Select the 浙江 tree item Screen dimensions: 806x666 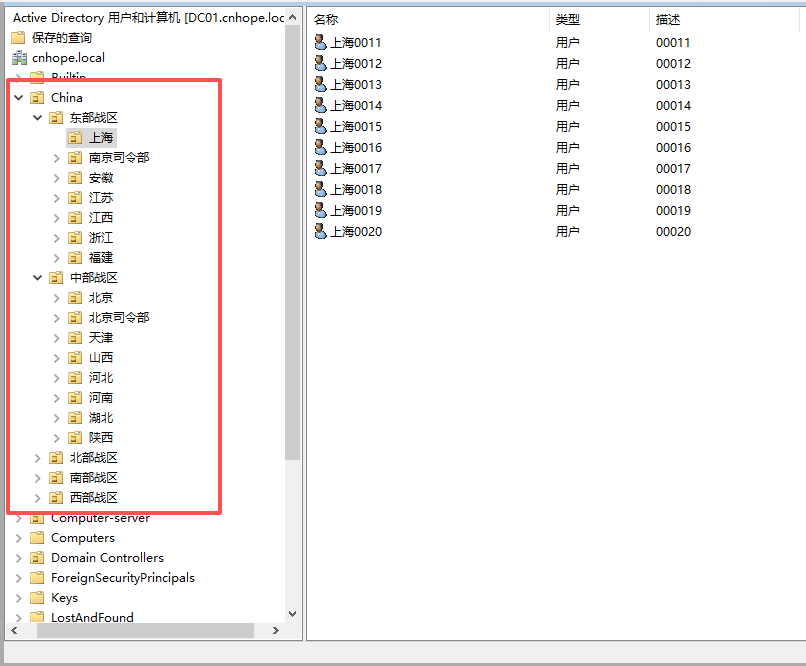101,238
